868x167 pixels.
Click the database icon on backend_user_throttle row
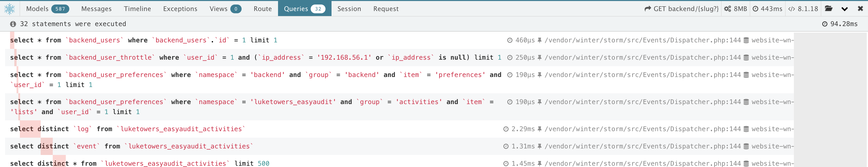pyautogui.click(x=746, y=58)
